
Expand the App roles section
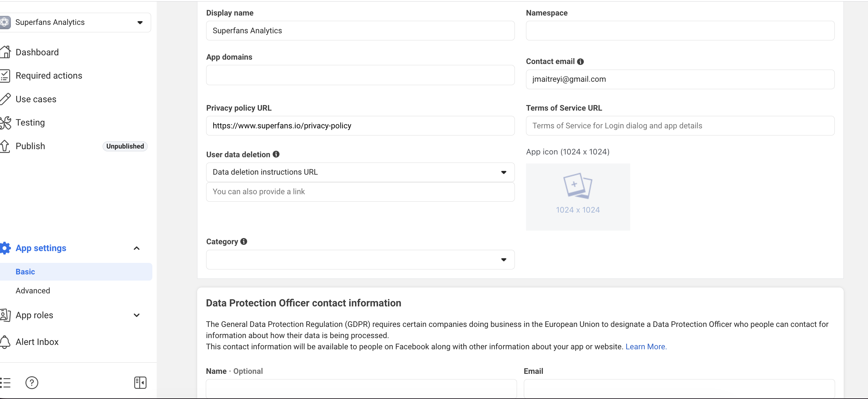(x=136, y=315)
